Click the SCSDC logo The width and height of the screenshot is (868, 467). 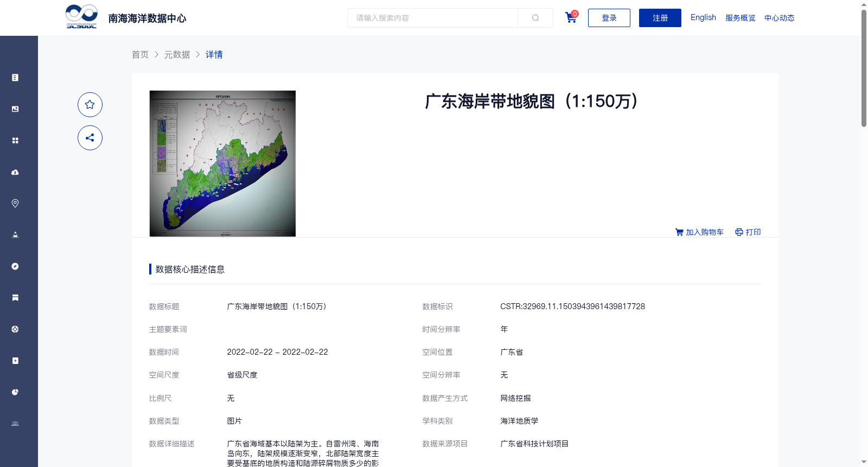(81, 17)
